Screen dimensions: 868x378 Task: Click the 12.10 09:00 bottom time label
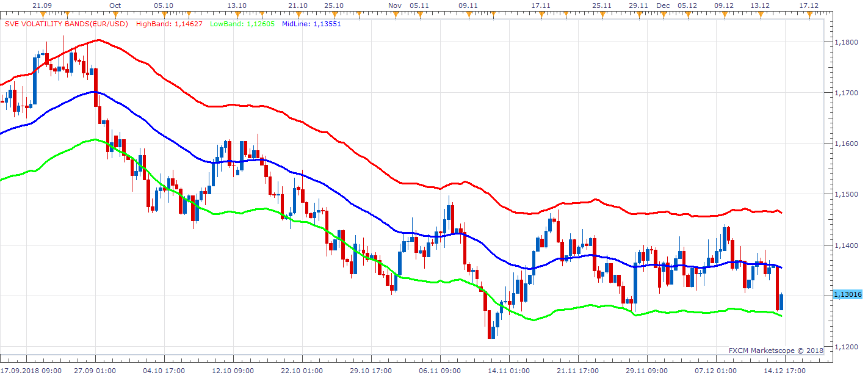(x=233, y=371)
